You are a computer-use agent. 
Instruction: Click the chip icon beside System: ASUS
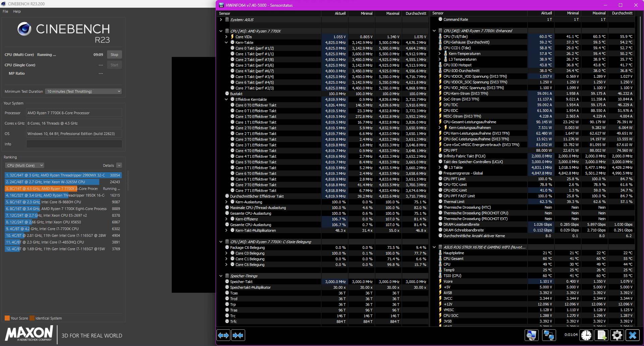point(227,20)
